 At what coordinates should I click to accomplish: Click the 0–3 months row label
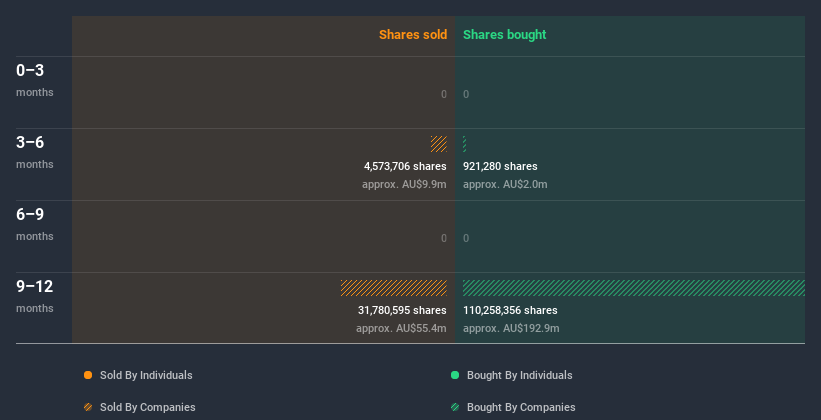click(x=35, y=80)
